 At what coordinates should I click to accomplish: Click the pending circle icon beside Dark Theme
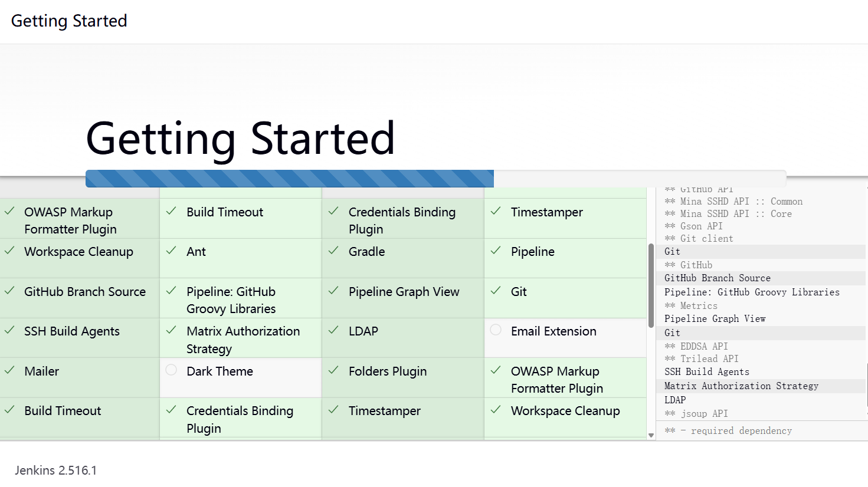pos(171,370)
